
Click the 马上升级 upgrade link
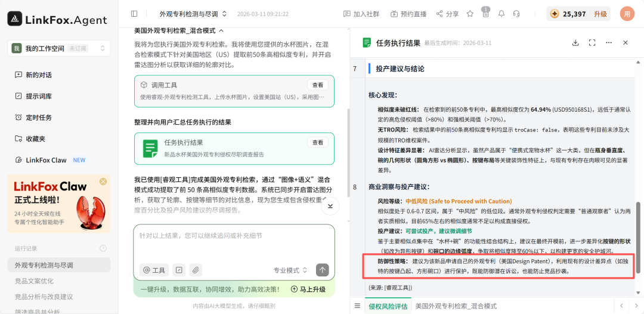coord(308,289)
